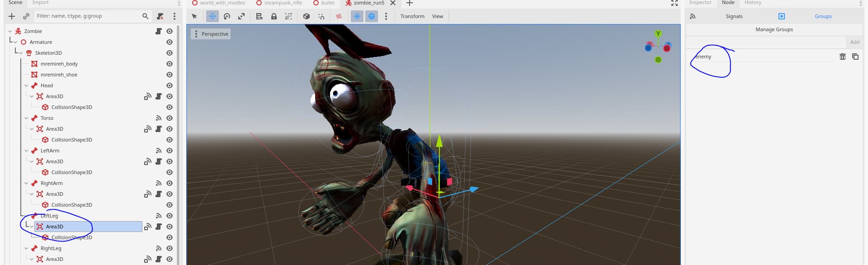Click the Add group button

(854, 42)
